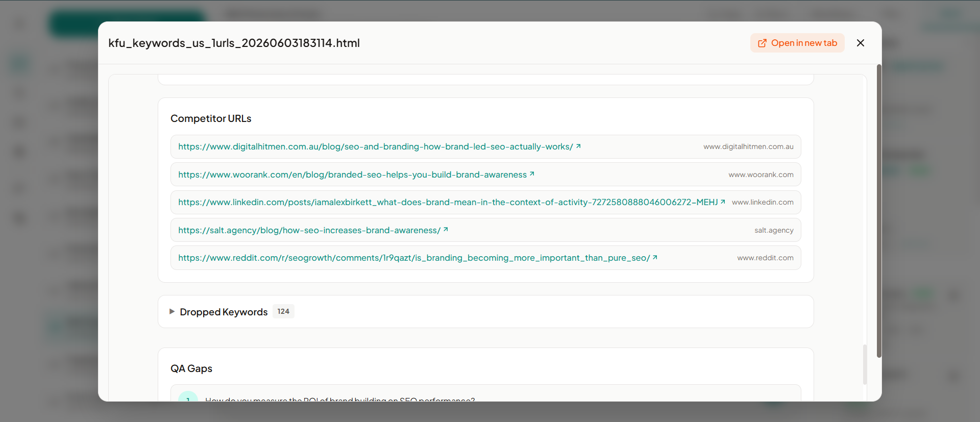Expand the Dropped Keywords section triangle
Viewport: 980px width, 422px height.
[x=172, y=311]
